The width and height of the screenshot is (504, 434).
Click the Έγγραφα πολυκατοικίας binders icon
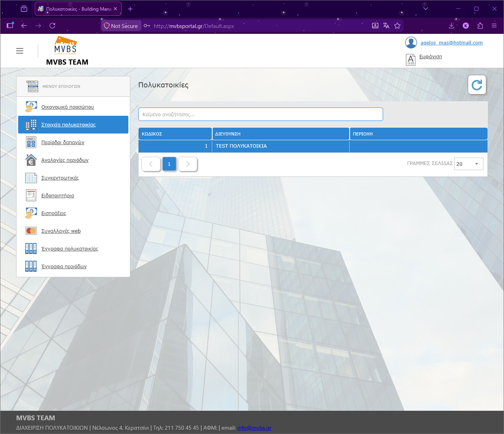click(31, 249)
